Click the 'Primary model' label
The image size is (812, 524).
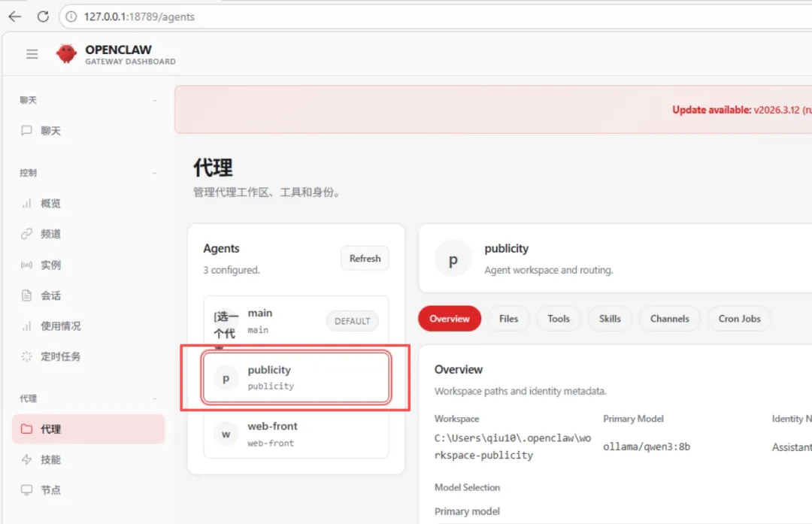click(467, 511)
